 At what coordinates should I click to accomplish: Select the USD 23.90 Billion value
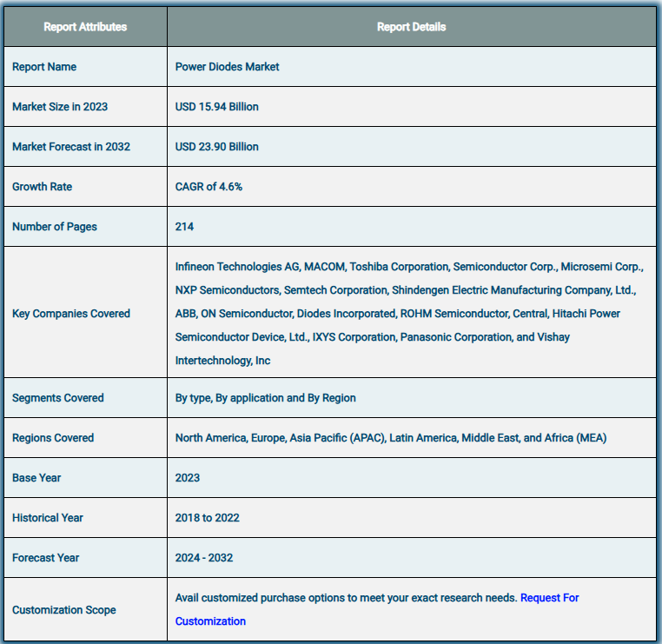coord(216,147)
